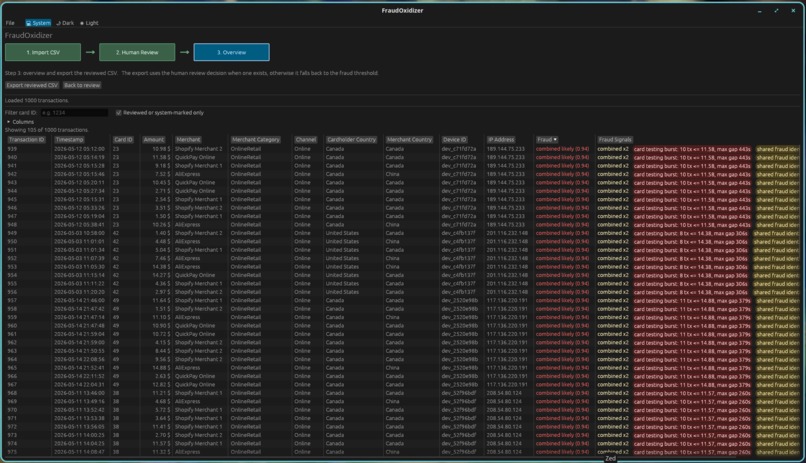This screenshot has height=463, width=806.
Task: Click 'combined likely (0.94)' in row 964
Action: point(562,360)
